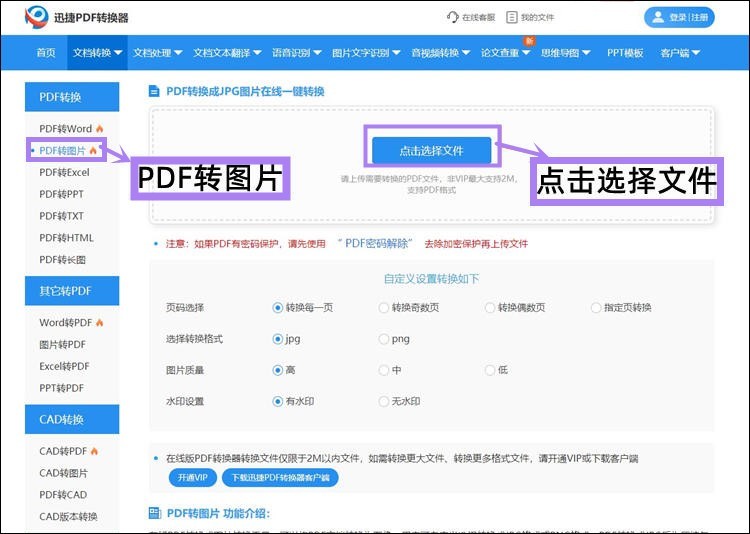750x534 pixels.
Task: Click 登录|注册 button
Action: 679,17
